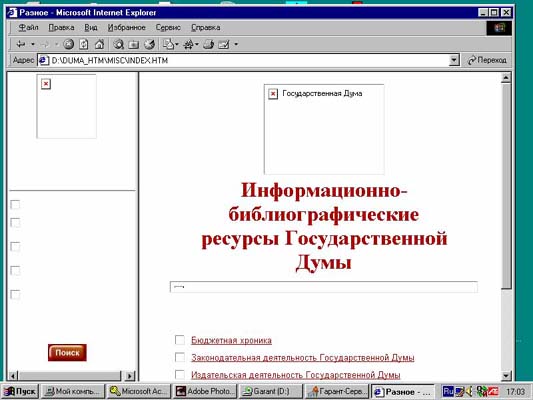Switch to Adobe Photoshop taskbar button
Screen dimensions: 533x400
click(204, 392)
